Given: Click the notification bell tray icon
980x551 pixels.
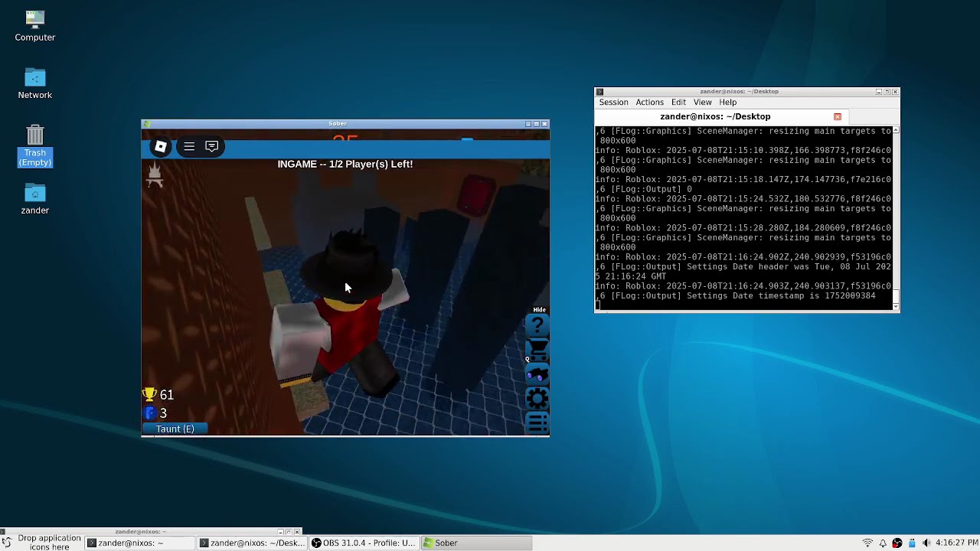Looking at the screenshot, I should tap(883, 543).
